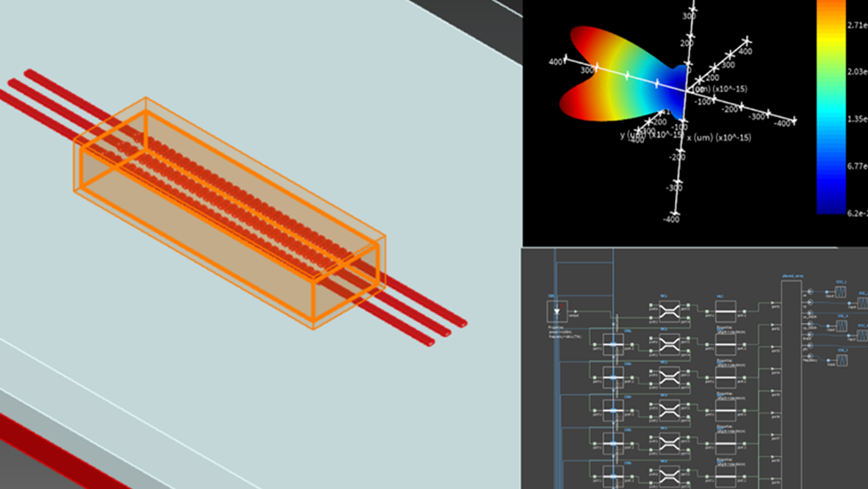Screen dimensions: 868x489
Task: Select the lowest fully visible oscilloscope element
Action: 842,361
